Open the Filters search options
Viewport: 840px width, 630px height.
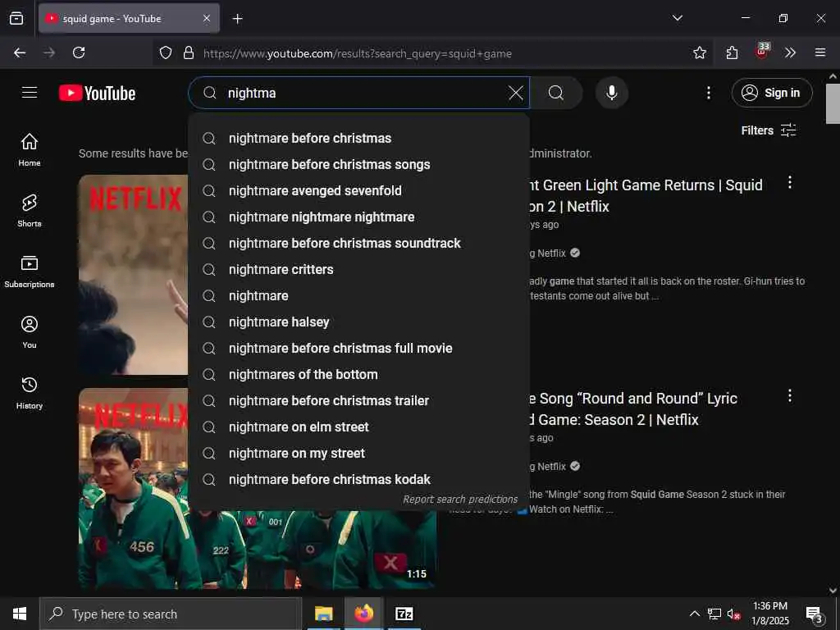click(x=768, y=130)
